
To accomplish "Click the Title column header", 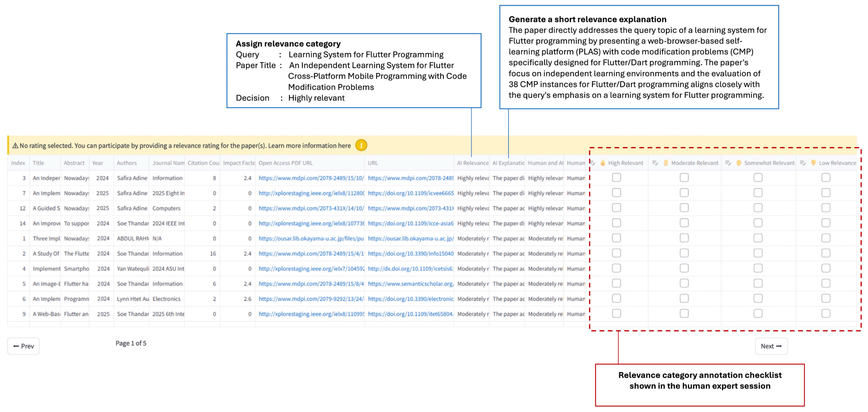I will [x=45, y=163].
